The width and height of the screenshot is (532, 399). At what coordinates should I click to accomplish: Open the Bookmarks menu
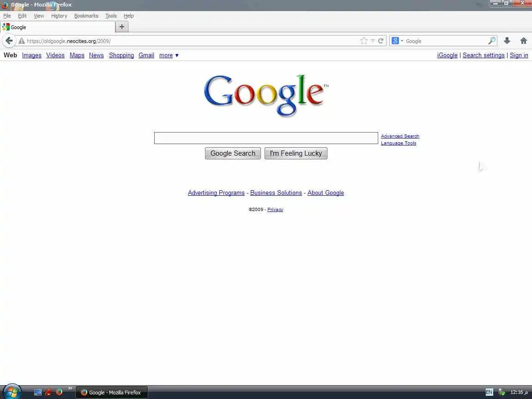click(86, 16)
